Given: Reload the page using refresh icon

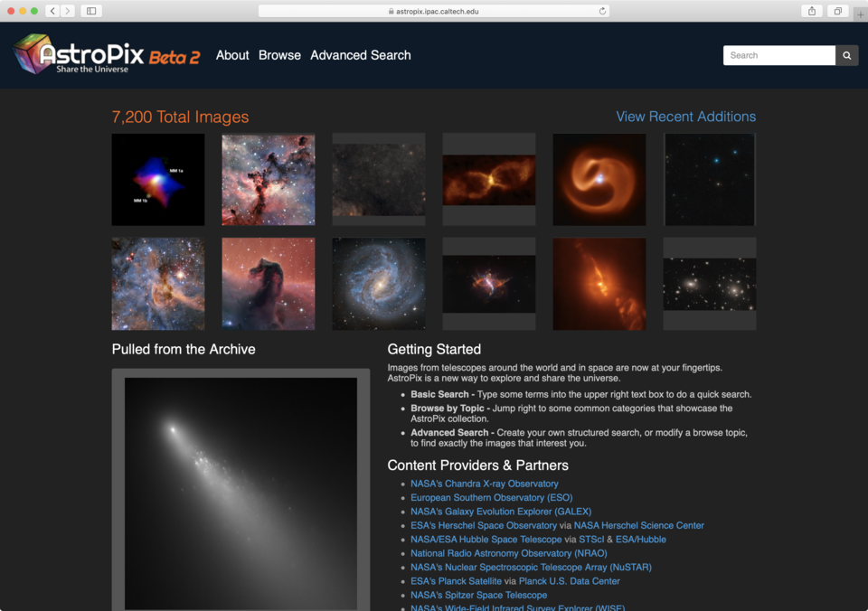Looking at the screenshot, I should tap(602, 11).
